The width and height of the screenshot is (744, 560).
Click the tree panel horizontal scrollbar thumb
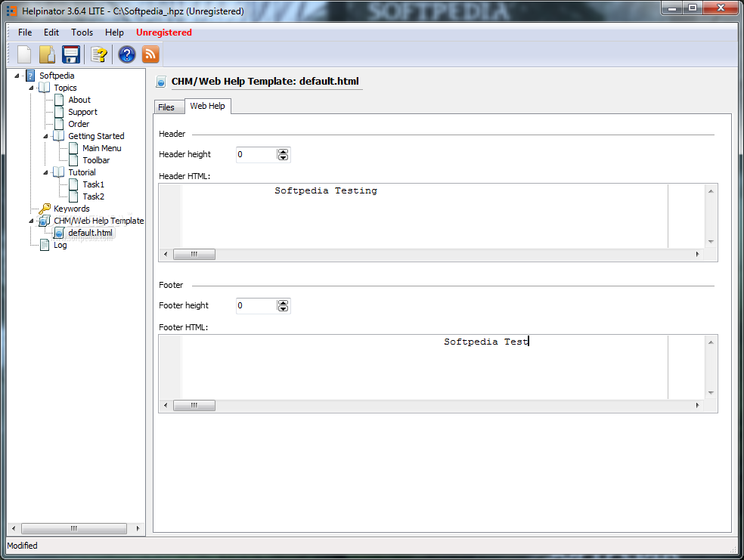coord(74,528)
